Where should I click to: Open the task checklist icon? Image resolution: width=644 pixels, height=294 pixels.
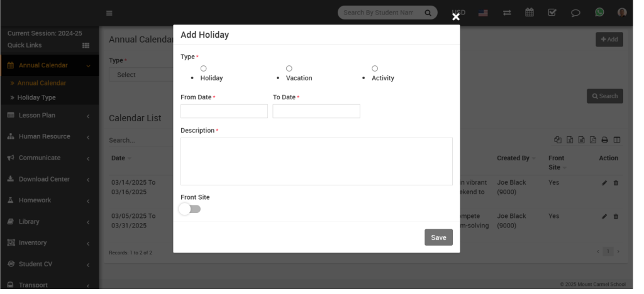point(552,12)
